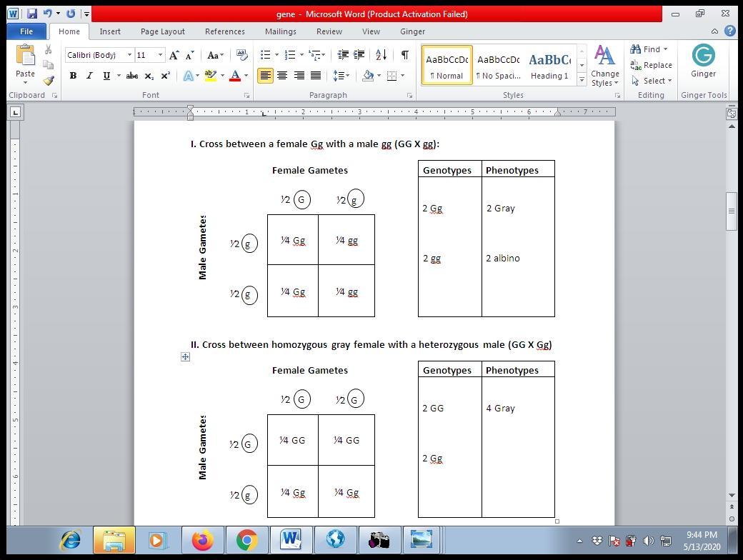
Task: Switch to the References tab
Action: click(x=224, y=31)
